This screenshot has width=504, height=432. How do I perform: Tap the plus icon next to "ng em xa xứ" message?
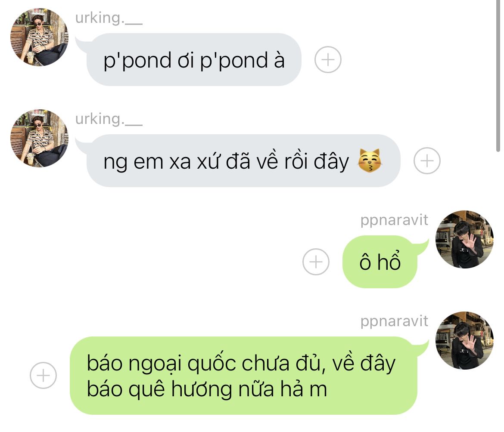click(427, 161)
